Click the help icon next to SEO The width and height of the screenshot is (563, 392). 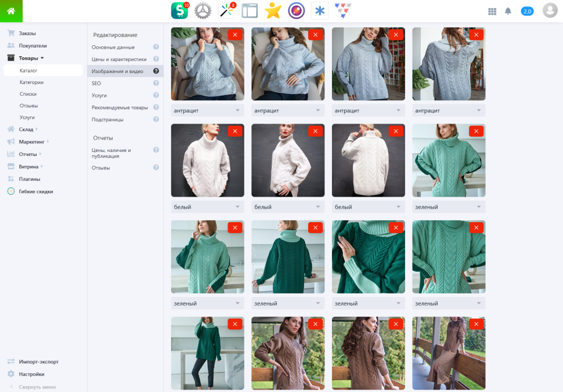coord(156,83)
